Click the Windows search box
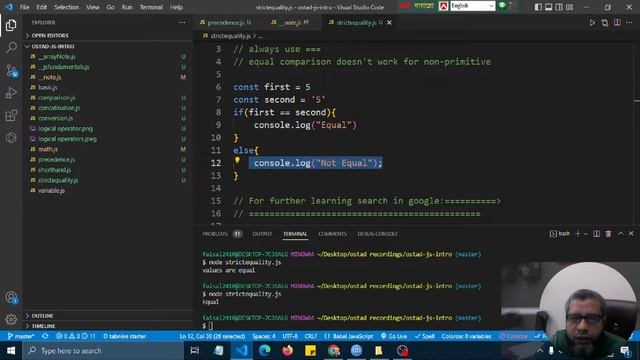The height and width of the screenshot is (360, 640). pos(104,351)
